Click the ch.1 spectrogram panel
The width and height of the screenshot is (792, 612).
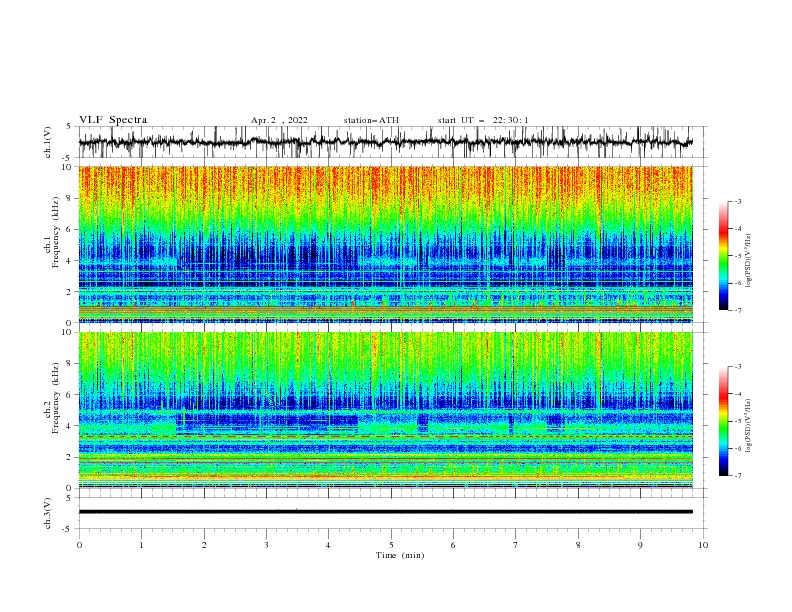point(385,244)
